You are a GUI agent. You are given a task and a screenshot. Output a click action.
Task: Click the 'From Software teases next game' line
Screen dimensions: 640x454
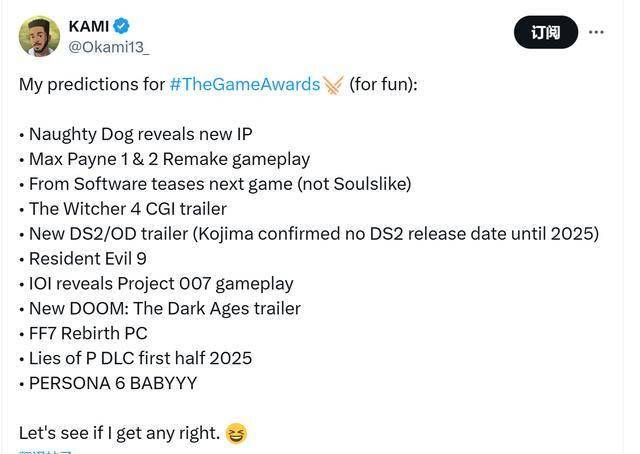point(215,184)
